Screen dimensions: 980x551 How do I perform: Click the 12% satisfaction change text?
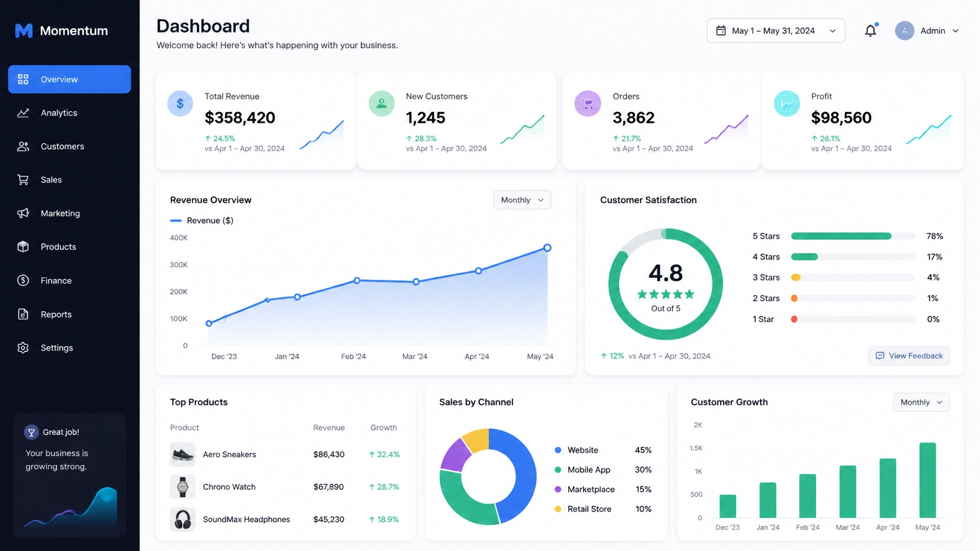click(612, 356)
